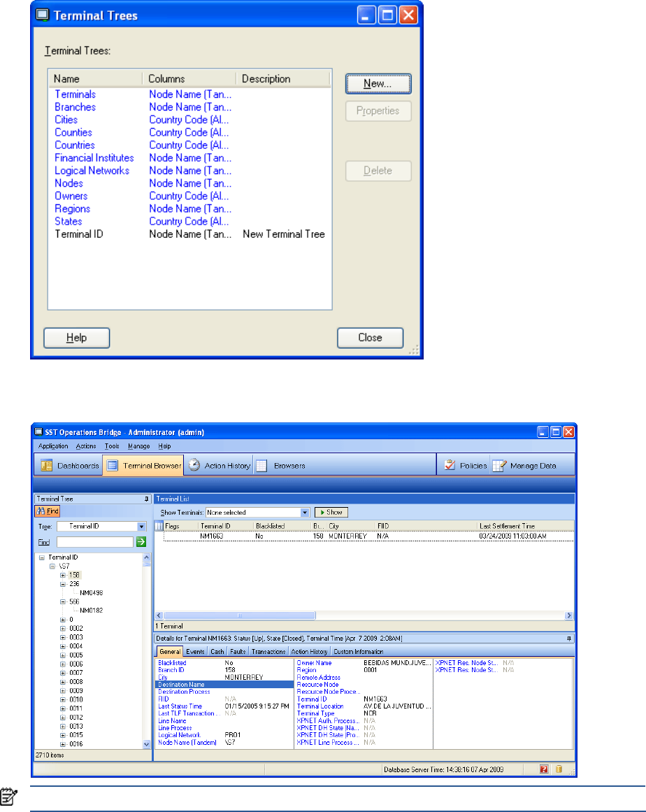Toggle the Terminal Tree panel pin
646x812 pixels.
(146, 499)
